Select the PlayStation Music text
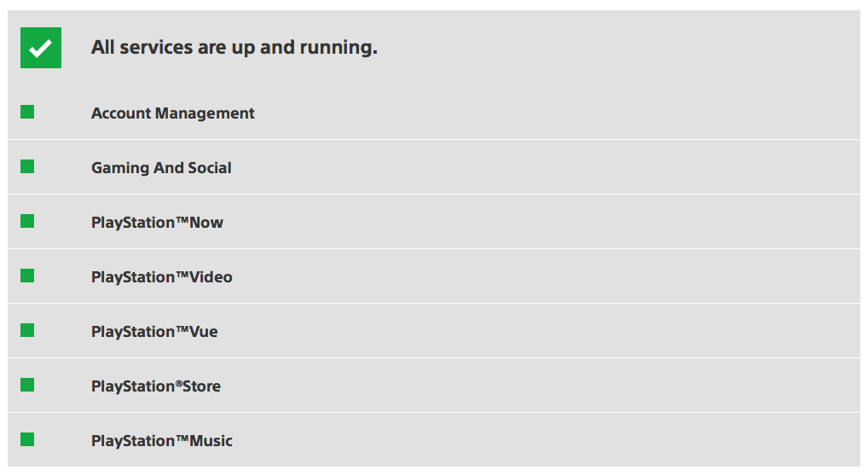 pyautogui.click(x=162, y=440)
